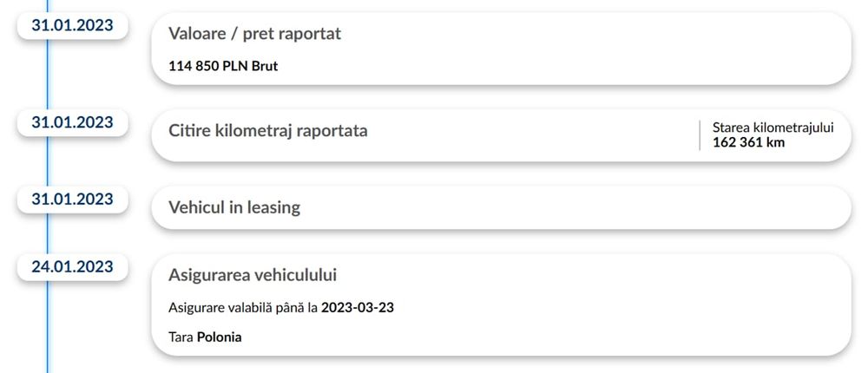This screenshot has width=868, height=373.
Task: Click the 24.01.2023 date badge
Action: 72,266
